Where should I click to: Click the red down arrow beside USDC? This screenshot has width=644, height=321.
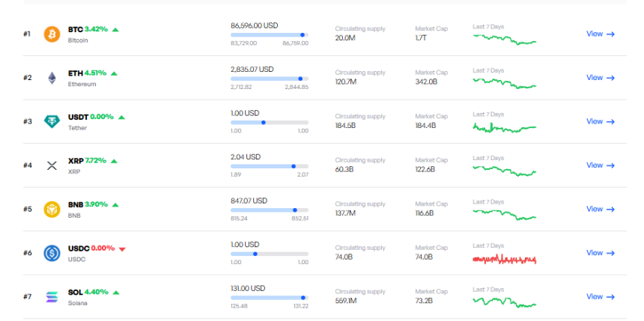pyautogui.click(x=122, y=248)
